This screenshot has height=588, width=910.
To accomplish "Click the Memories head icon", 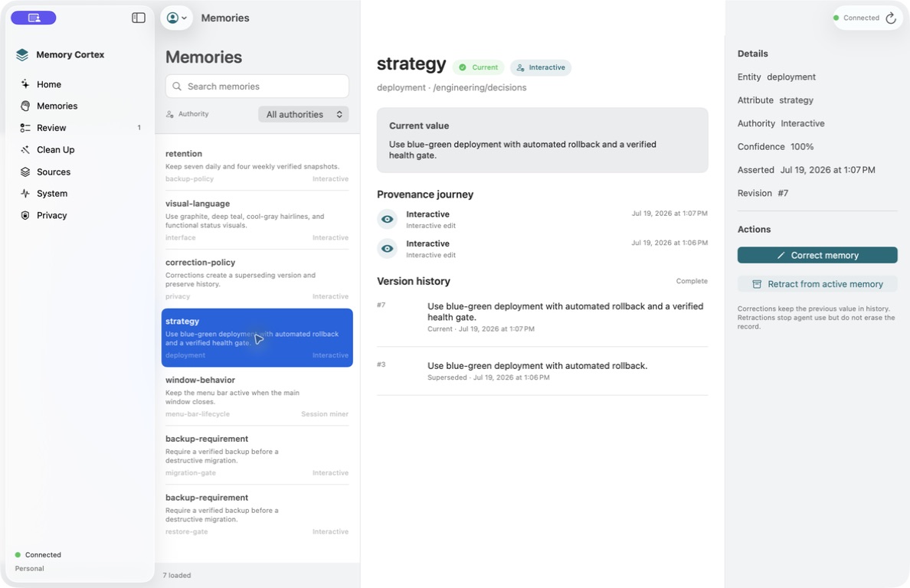I will click(x=25, y=106).
